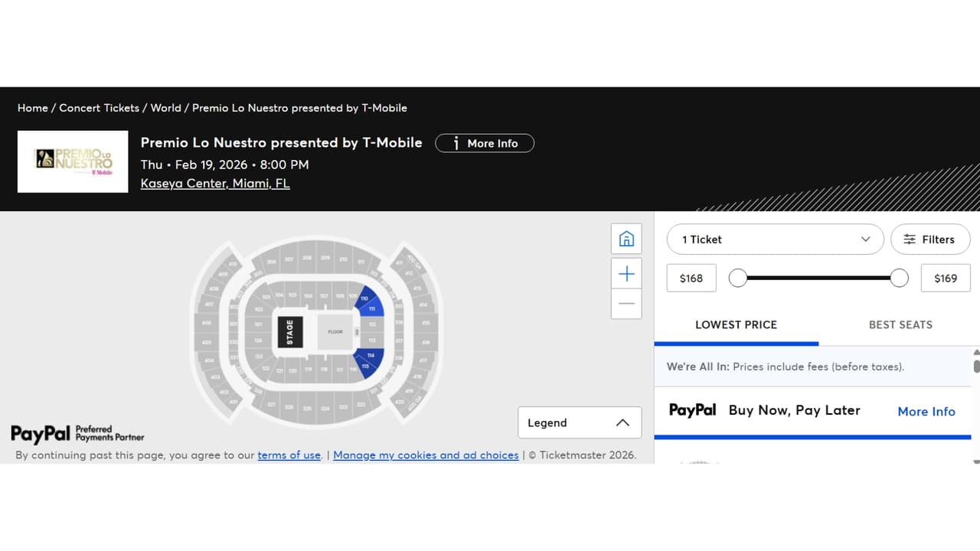Select section 110 on the seat map
Image resolution: width=980 pixels, height=551 pixels.
pyautogui.click(x=365, y=298)
